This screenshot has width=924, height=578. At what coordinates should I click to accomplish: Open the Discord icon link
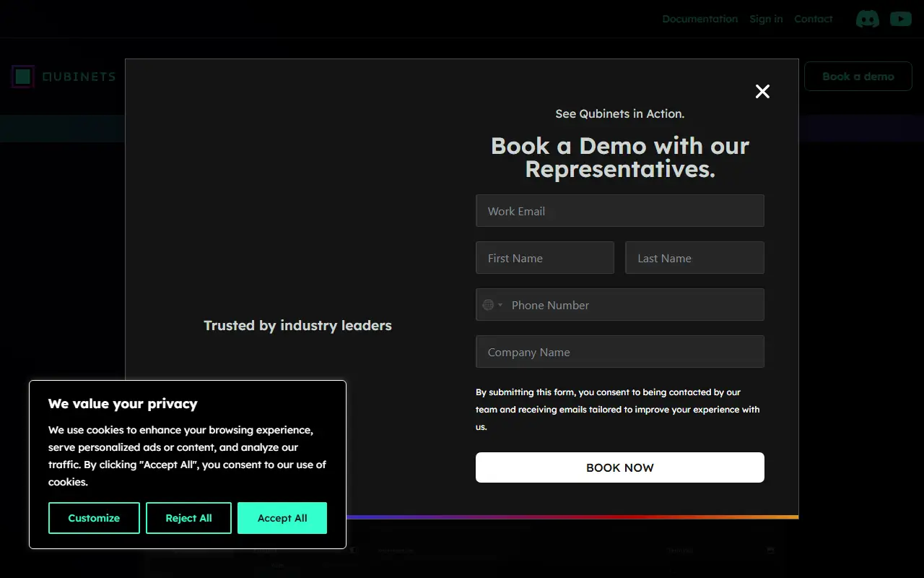tap(867, 20)
